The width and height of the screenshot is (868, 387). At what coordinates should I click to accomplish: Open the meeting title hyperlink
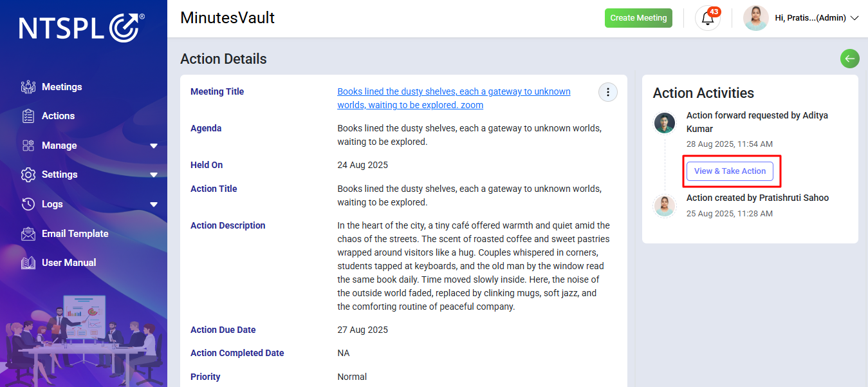454,98
